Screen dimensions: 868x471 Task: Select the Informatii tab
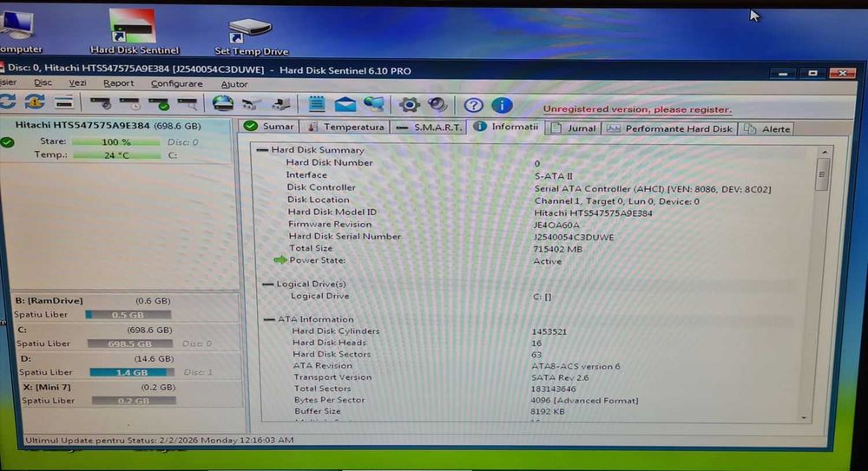tap(506, 127)
